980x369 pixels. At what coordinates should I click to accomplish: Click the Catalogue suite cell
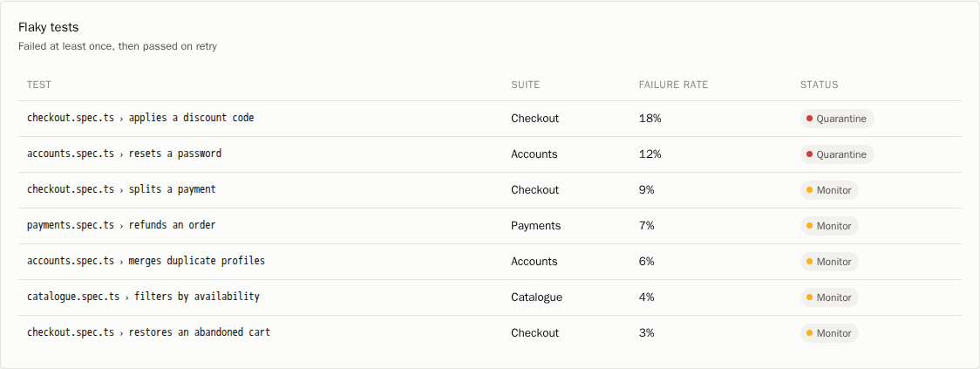tap(536, 297)
